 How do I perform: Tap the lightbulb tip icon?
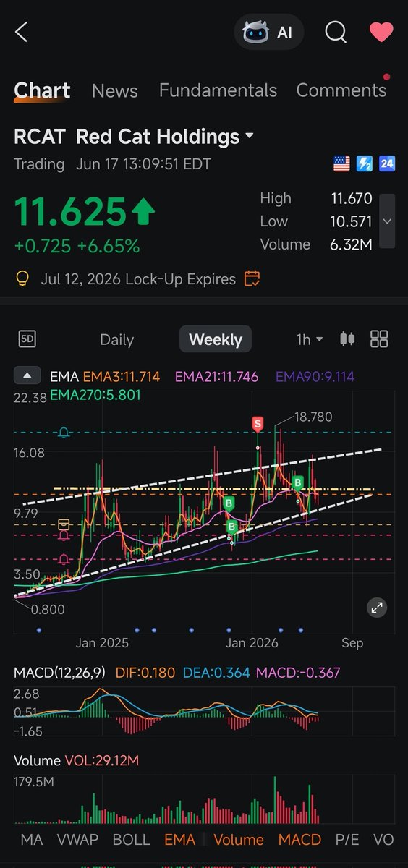[22, 278]
